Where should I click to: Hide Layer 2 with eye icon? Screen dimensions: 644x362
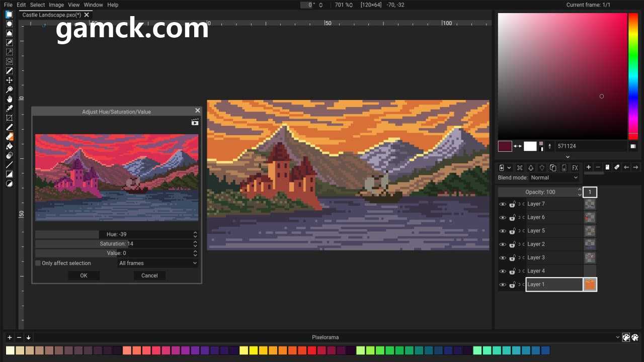click(x=502, y=244)
